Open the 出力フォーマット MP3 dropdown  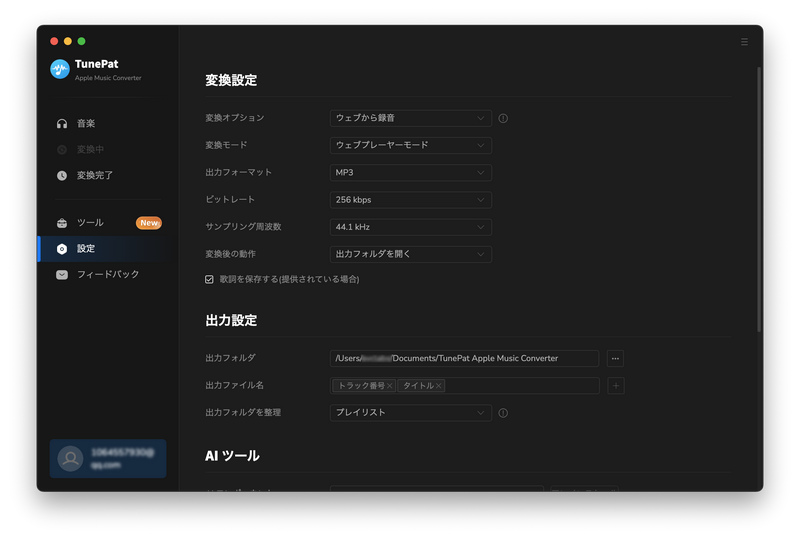411,173
